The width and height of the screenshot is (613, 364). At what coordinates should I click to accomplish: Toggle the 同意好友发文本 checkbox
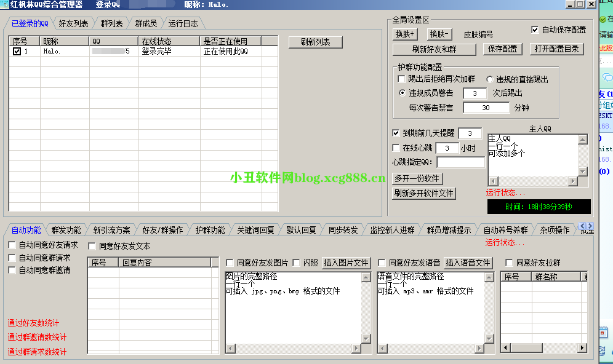coord(92,246)
